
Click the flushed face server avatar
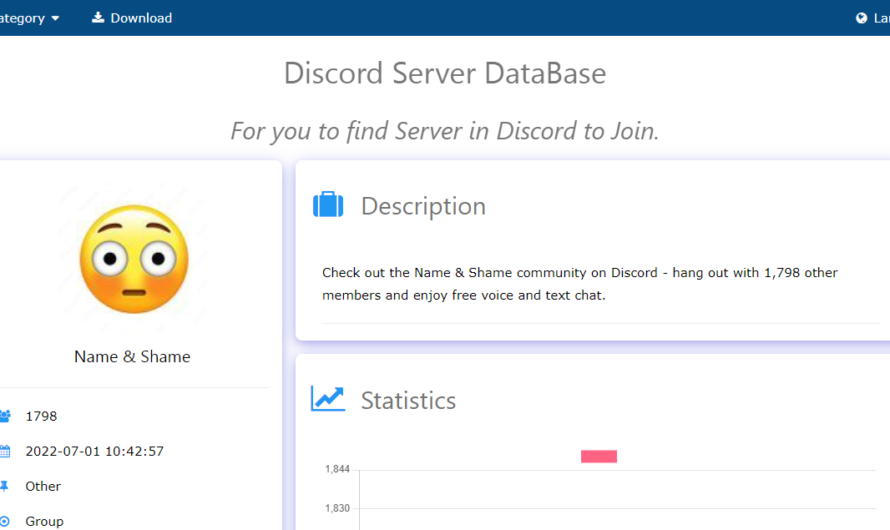(x=133, y=258)
